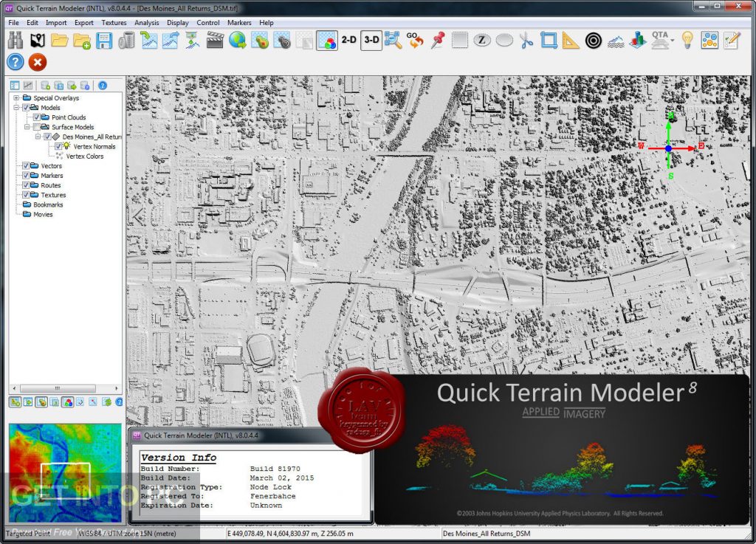Screen dimensions: 756x544
Task: Select the Bookmarks tree item
Action: point(48,204)
